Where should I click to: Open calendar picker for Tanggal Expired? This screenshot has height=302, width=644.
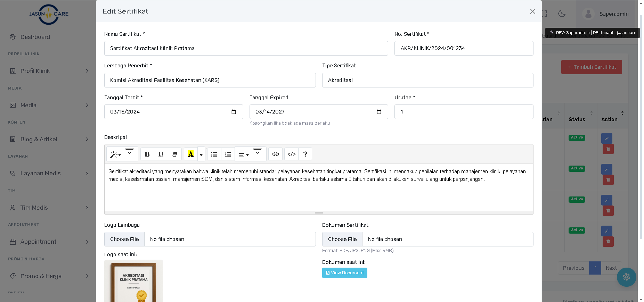point(379,112)
